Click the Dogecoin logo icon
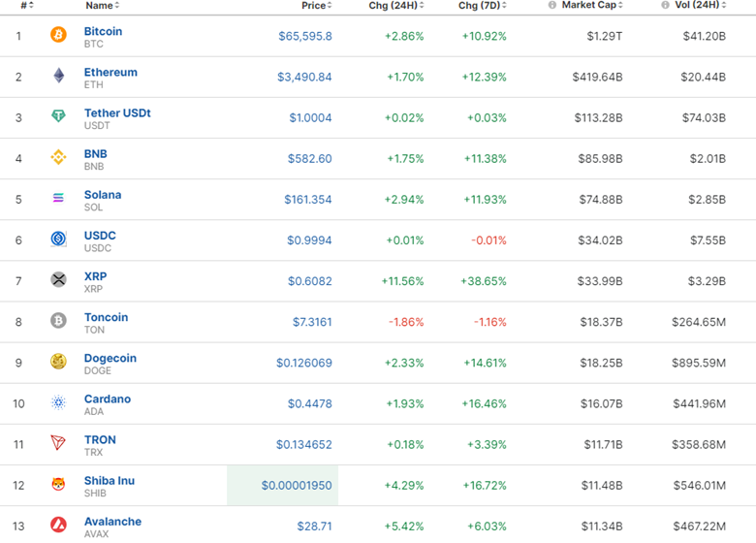The width and height of the screenshot is (756, 543). click(58, 362)
